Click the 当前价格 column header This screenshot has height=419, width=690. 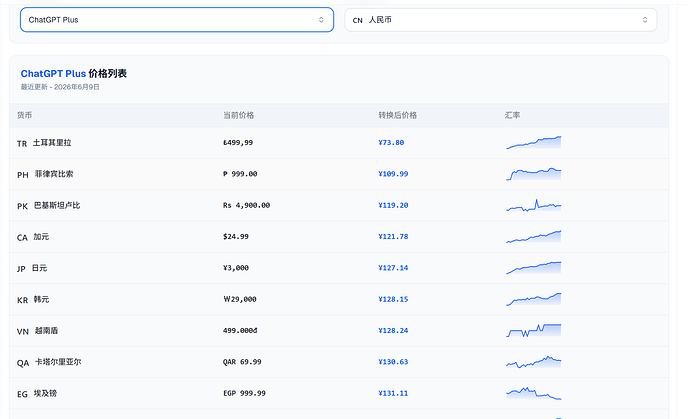239,115
